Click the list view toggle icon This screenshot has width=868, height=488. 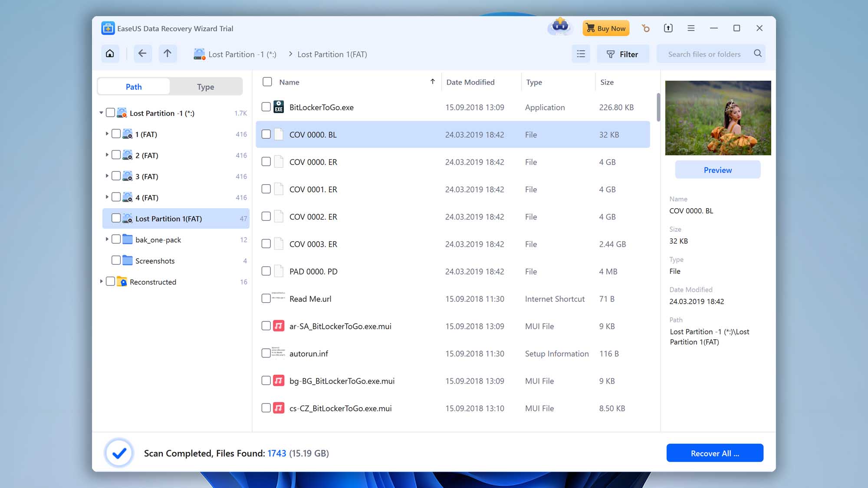[x=581, y=54]
